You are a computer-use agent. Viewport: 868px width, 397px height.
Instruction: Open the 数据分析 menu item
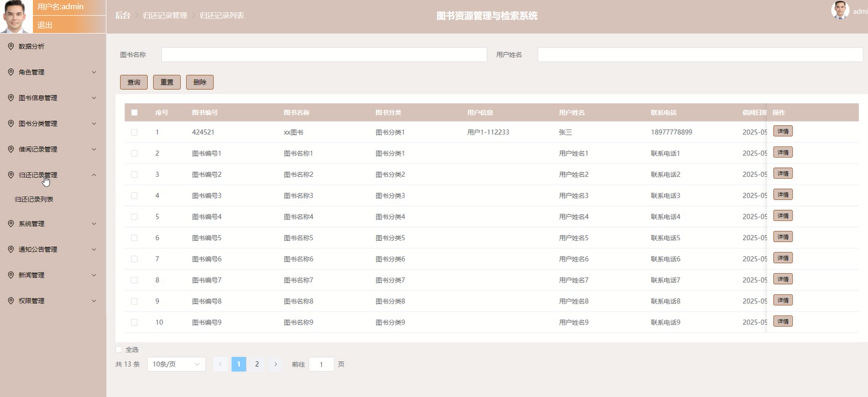pyautogui.click(x=53, y=46)
